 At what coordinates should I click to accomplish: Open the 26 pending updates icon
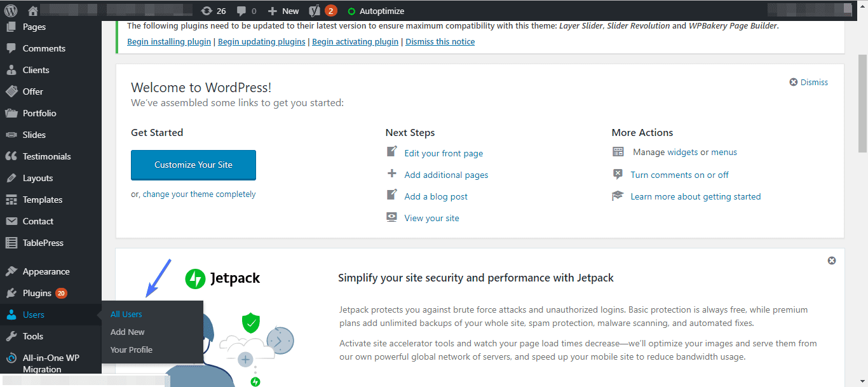(207, 11)
